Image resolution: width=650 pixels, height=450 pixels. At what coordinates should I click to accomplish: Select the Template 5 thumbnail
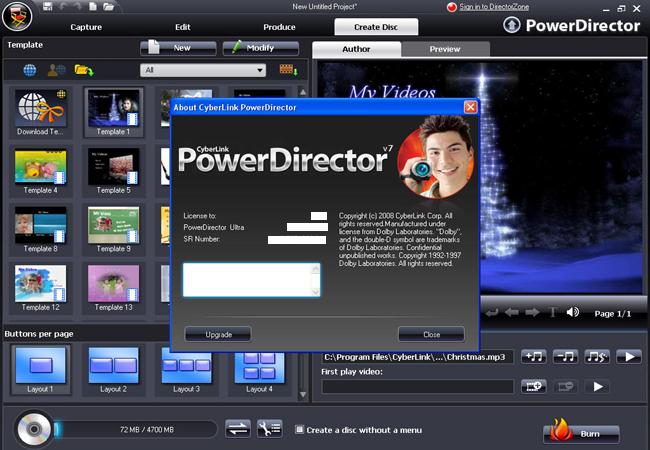(x=113, y=171)
